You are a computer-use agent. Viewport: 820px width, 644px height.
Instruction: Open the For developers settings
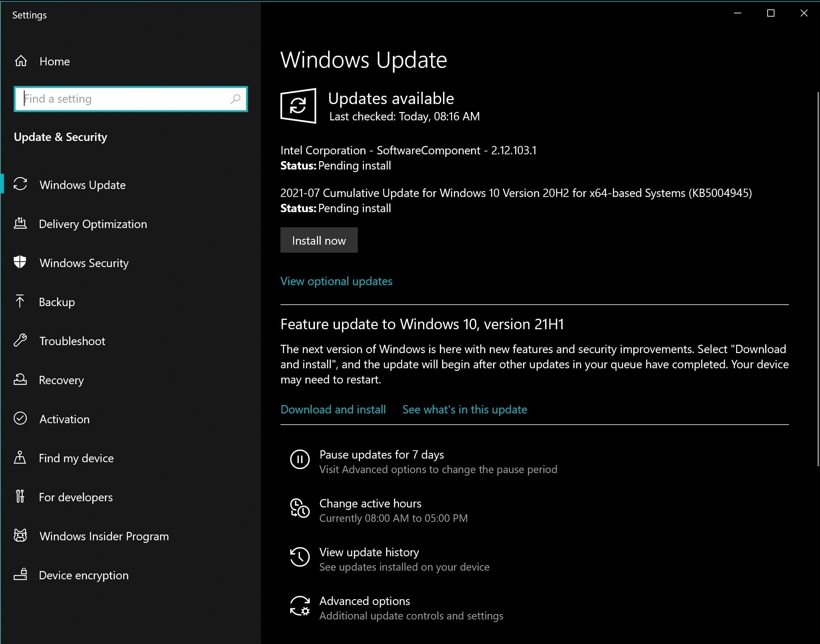tap(76, 497)
